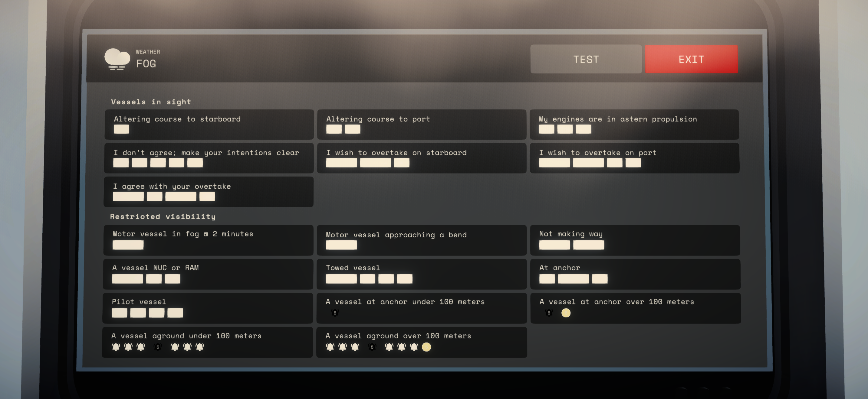Click the gong circle in 'aground over 100 meters'
The image size is (868, 399).
coord(426,347)
